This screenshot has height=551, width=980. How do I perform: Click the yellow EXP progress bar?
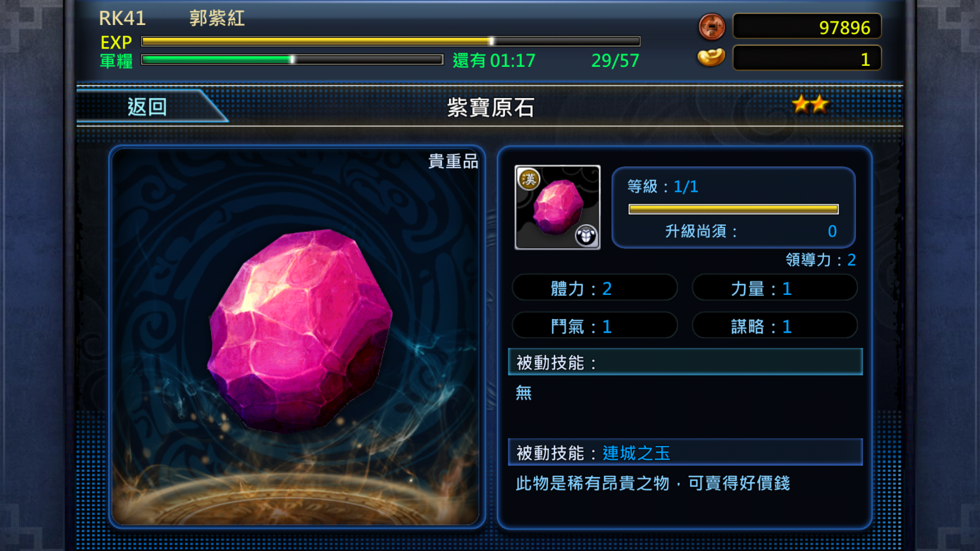tap(390, 41)
